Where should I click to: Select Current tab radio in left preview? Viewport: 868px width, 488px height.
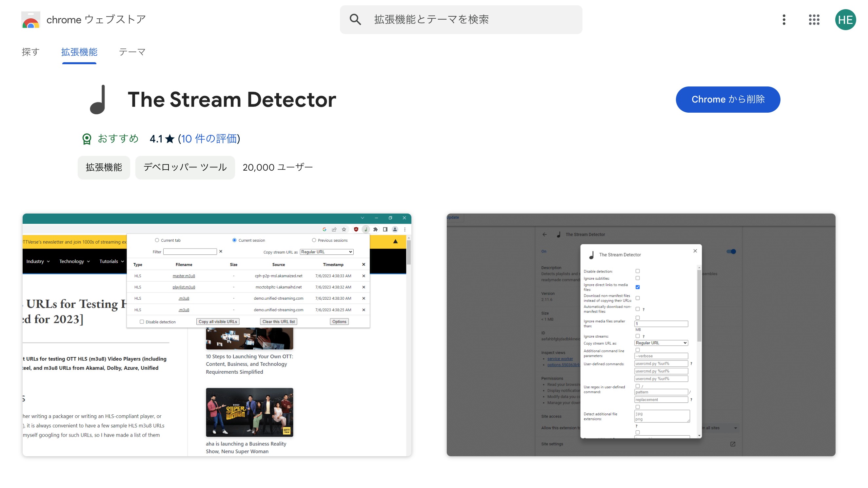click(x=157, y=240)
